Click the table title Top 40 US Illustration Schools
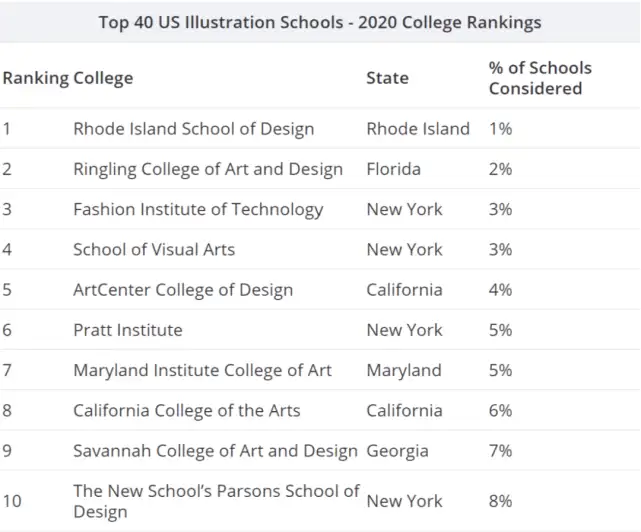The height and width of the screenshot is (532, 641). 320,22
